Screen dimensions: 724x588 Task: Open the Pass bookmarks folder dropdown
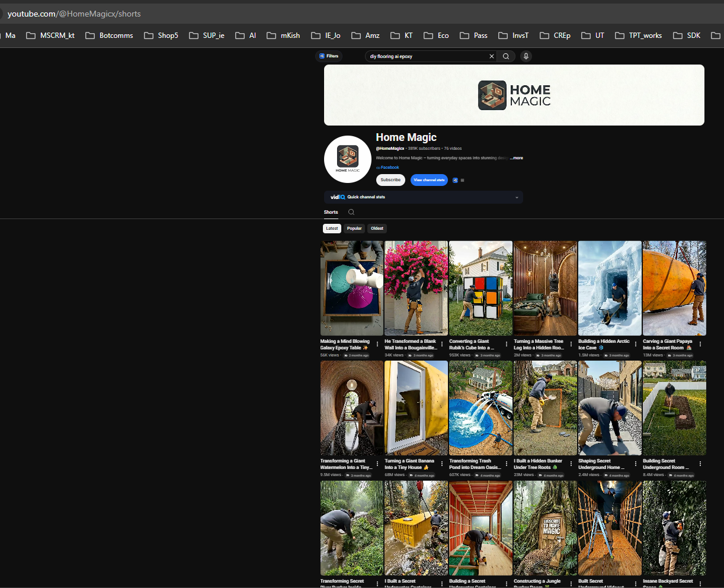(x=474, y=36)
